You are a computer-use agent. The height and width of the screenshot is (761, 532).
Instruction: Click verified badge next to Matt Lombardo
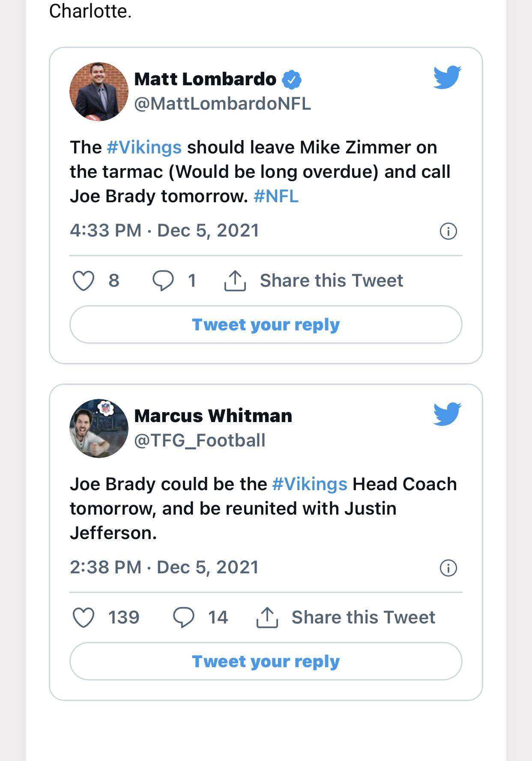point(292,80)
